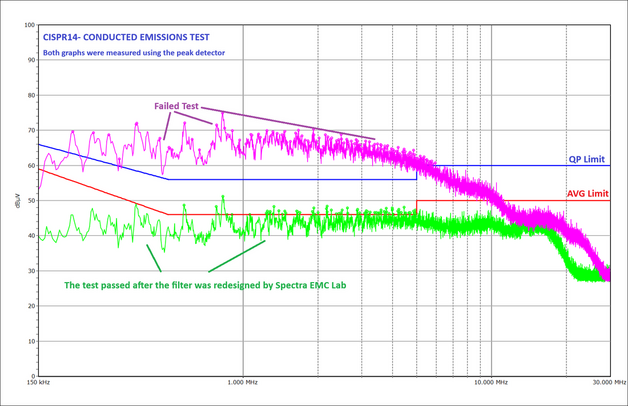Click the long purple Failed Test pointer line
The height and width of the screenshot is (406, 628).
(290, 124)
